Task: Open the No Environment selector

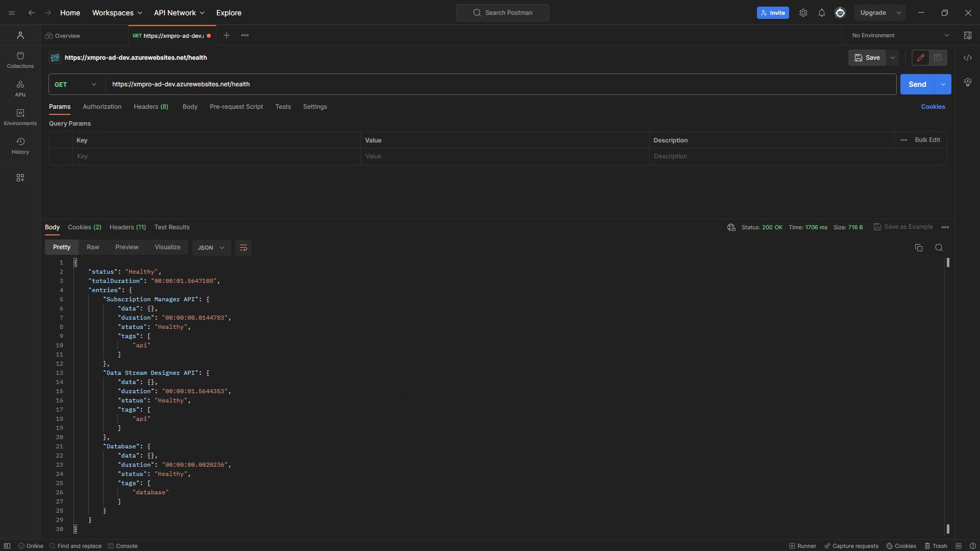Action: click(x=900, y=35)
